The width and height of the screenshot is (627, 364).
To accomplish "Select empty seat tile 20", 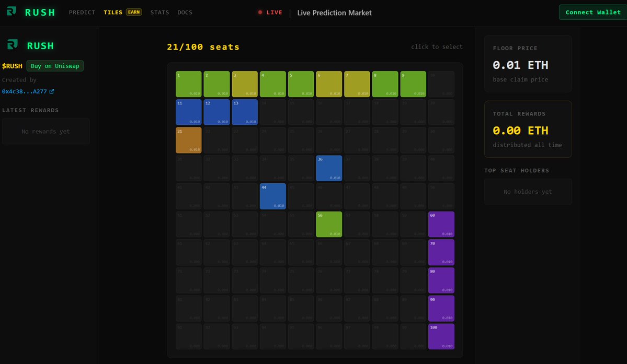I will (x=441, y=112).
